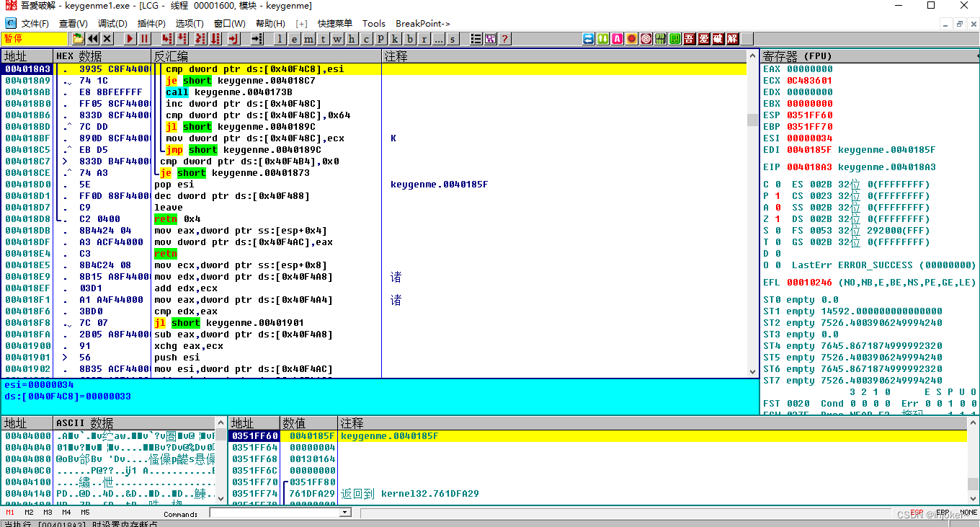Open the Threads t button
Image resolution: width=980 pixels, height=527 pixels.
pos(323,39)
